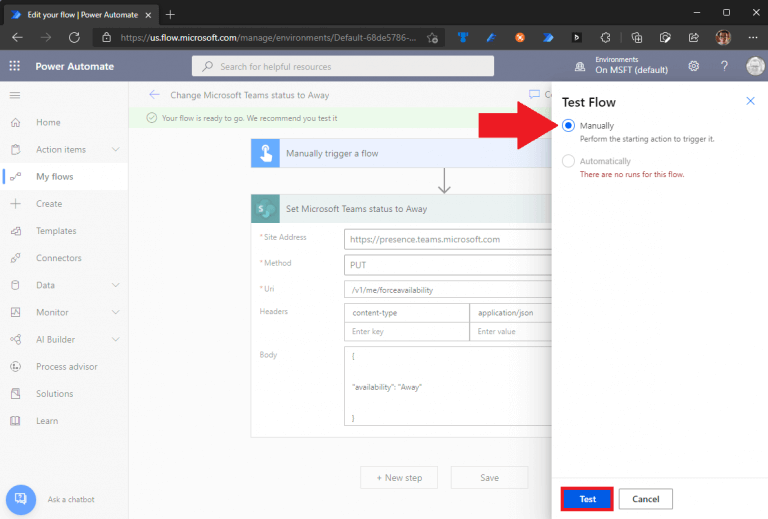The width and height of the screenshot is (768, 519).
Task: Open browser settings ellipsis menu
Action: tap(753, 38)
